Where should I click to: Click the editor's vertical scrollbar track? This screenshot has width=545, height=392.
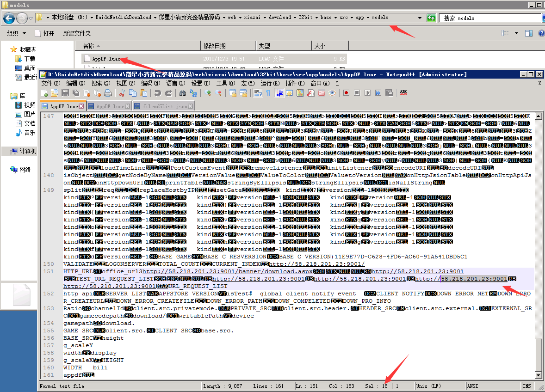[x=538, y=231]
